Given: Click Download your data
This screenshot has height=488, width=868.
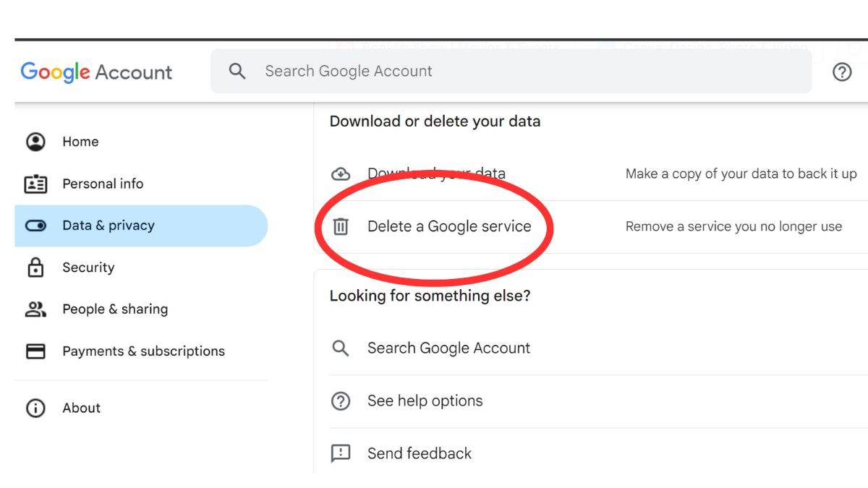Looking at the screenshot, I should [436, 174].
